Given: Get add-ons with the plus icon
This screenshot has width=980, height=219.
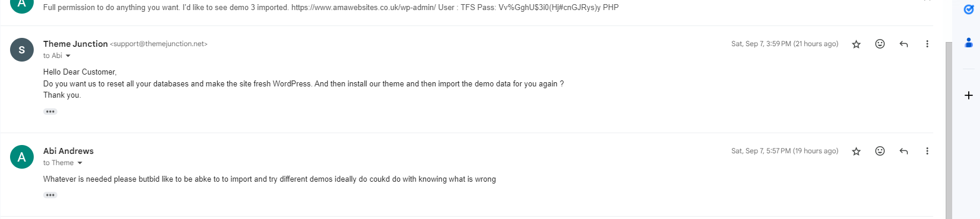Looking at the screenshot, I should (969, 95).
